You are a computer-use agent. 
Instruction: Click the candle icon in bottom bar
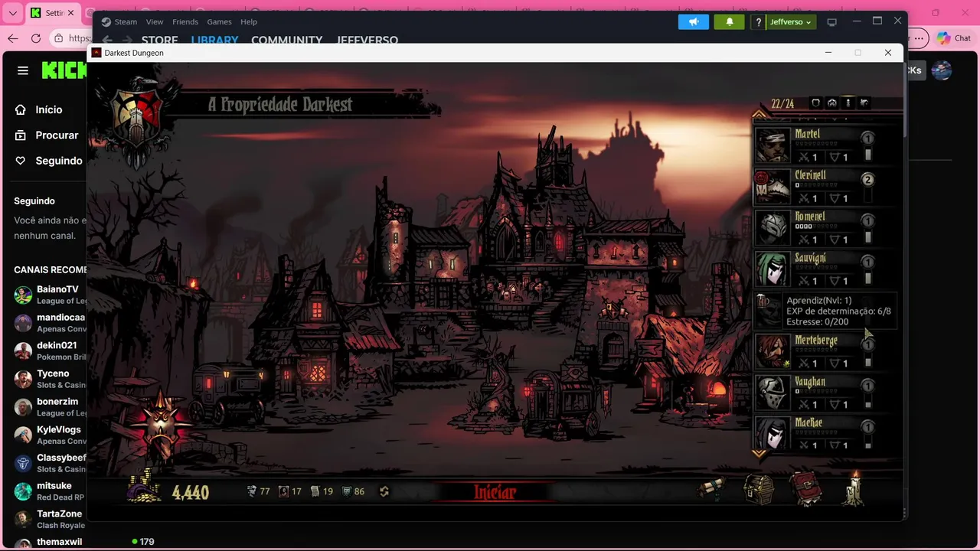(854, 487)
